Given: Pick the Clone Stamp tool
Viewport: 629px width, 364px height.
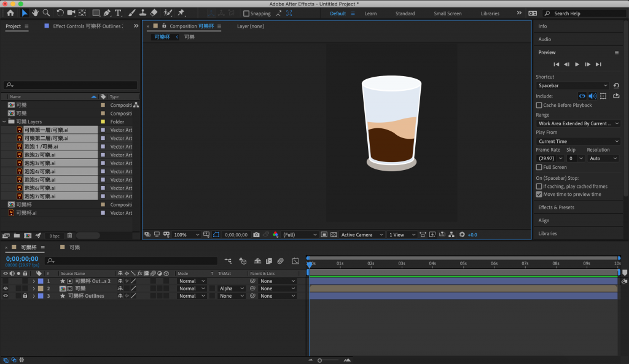Looking at the screenshot, I should (143, 13).
